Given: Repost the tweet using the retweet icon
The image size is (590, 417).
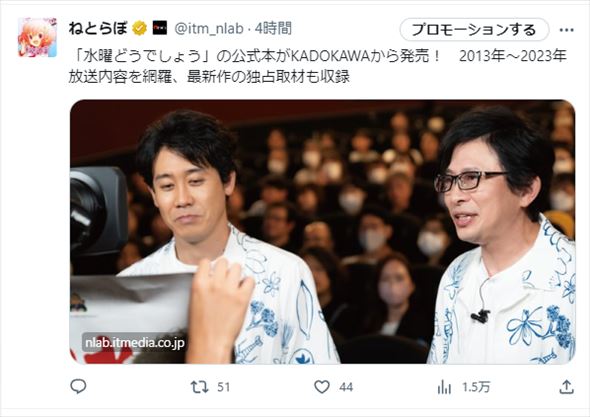Looking at the screenshot, I should tap(199, 387).
